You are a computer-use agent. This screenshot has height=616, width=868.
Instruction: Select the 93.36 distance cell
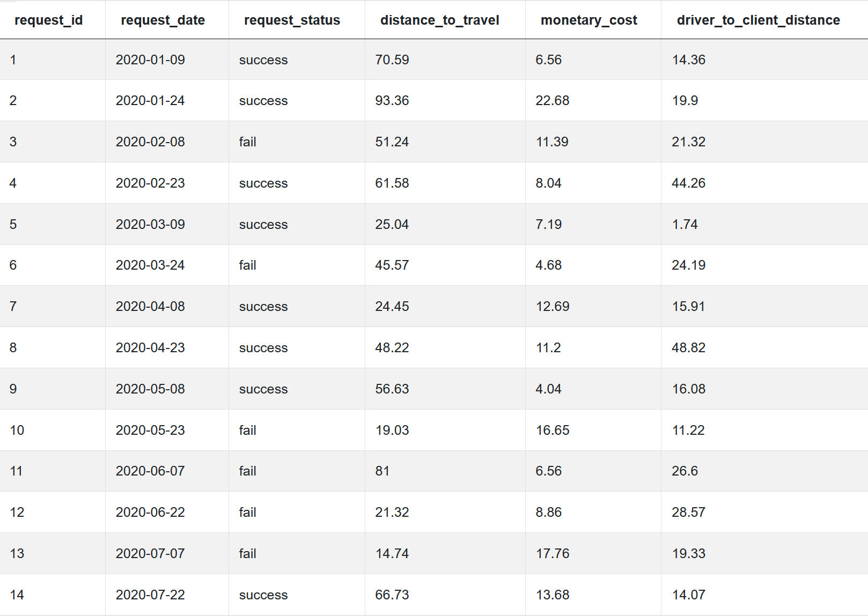point(392,100)
